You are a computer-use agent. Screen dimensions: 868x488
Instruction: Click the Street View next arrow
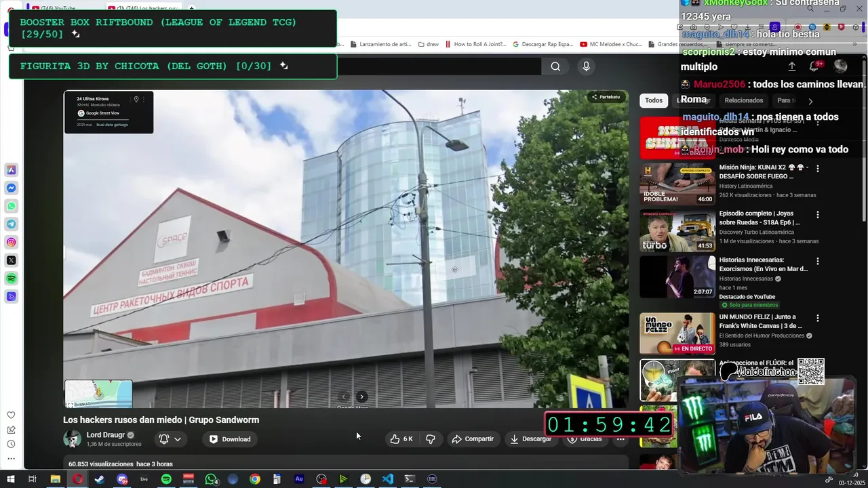coord(361,396)
